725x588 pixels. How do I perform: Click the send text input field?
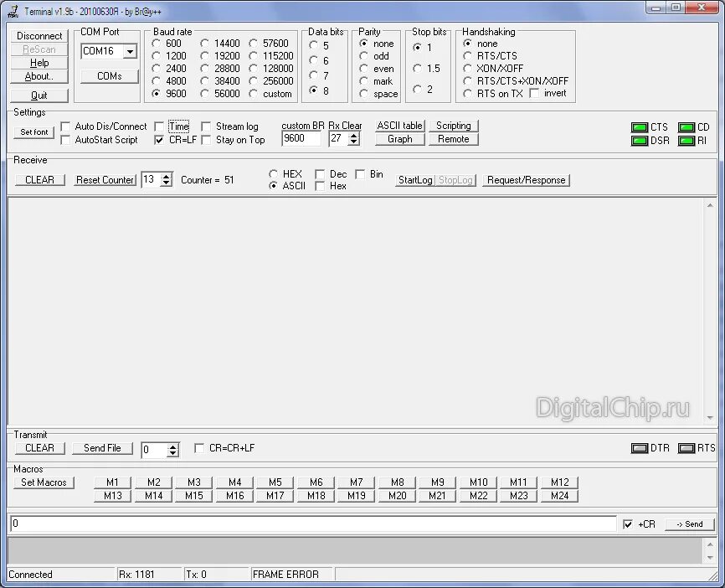click(313, 524)
